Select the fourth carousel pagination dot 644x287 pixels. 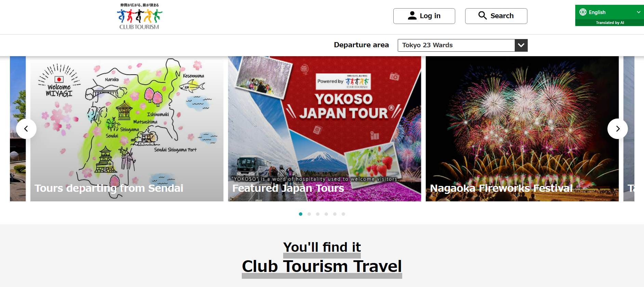(326, 214)
